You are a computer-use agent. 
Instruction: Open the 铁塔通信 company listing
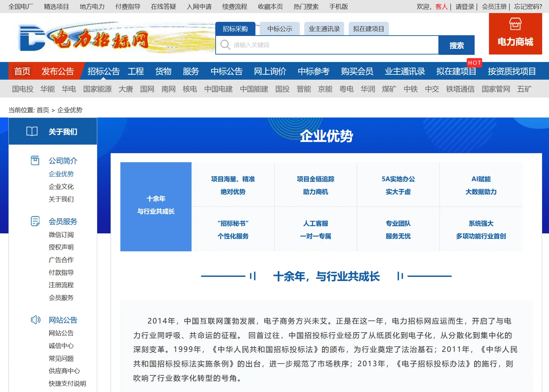460,89
